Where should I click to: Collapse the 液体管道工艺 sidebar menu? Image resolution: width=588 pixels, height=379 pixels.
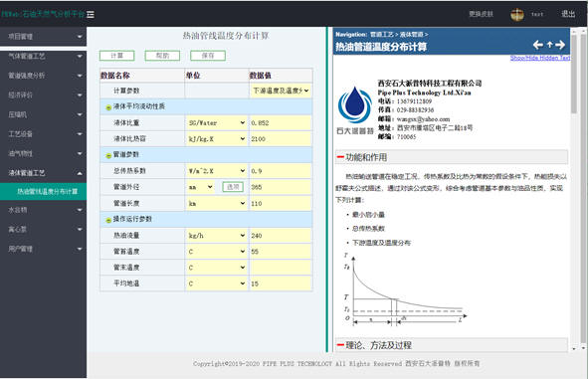click(43, 173)
